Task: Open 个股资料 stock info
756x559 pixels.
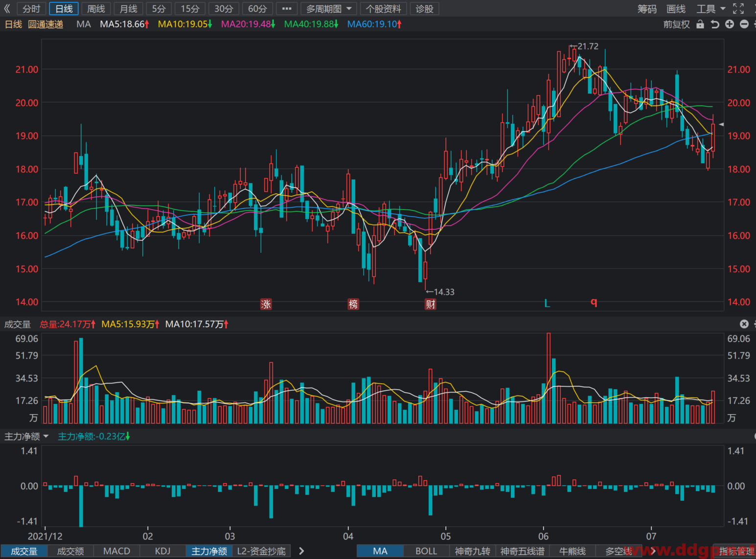Action: pyautogui.click(x=384, y=9)
